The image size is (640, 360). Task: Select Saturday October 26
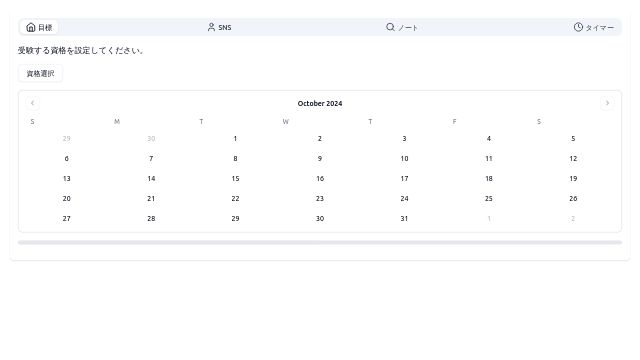pyautogui.click(x=573, y=199)
